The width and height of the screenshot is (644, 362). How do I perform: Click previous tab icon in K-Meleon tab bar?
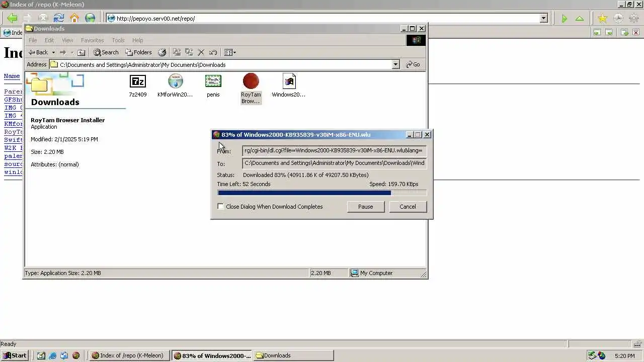(597, 33)
